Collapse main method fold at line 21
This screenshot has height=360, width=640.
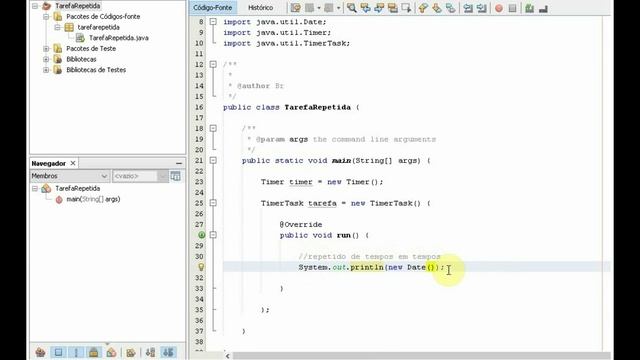click(x=213, y=160)
